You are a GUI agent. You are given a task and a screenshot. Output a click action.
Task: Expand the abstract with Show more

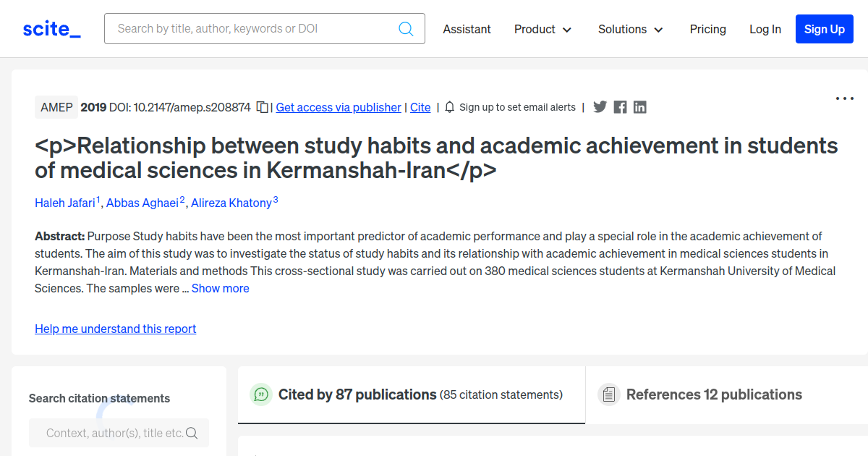click(x=221, y=288)
